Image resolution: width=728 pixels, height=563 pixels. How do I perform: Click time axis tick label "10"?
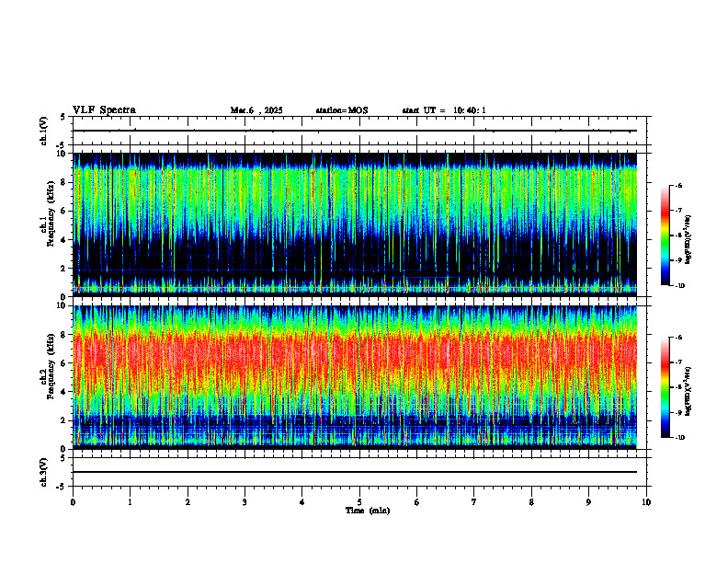646,502
